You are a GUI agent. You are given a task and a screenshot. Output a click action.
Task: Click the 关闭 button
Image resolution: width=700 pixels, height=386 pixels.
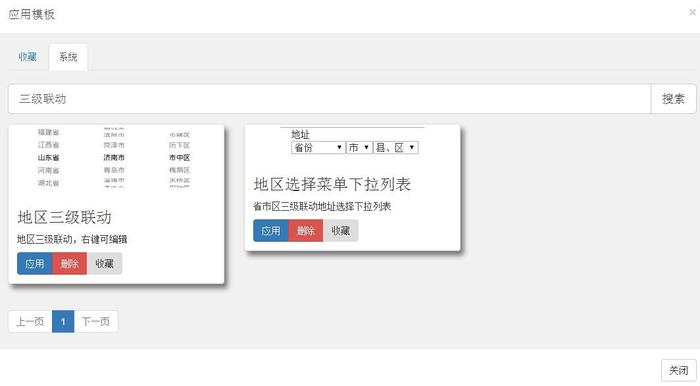[679, 370]
